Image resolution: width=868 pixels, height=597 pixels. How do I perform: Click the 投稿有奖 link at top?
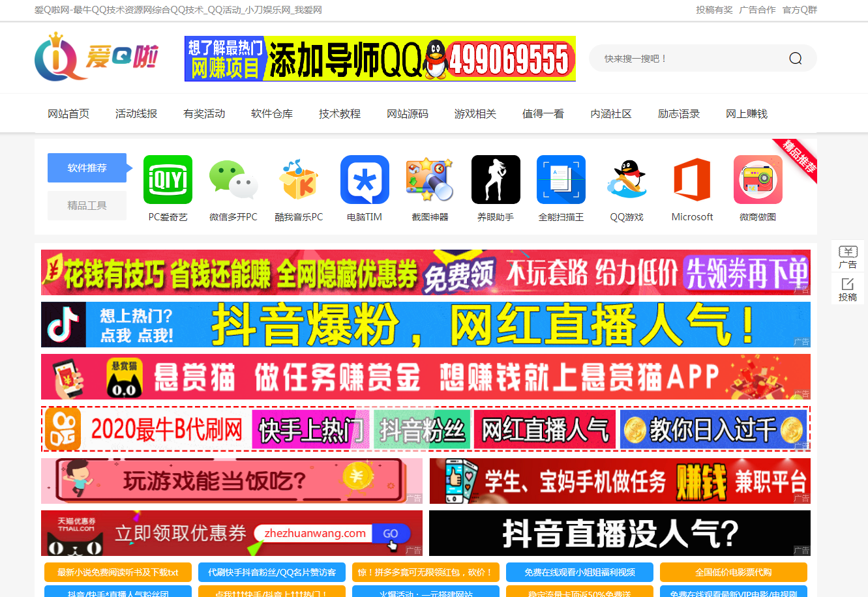click(714, 10)
